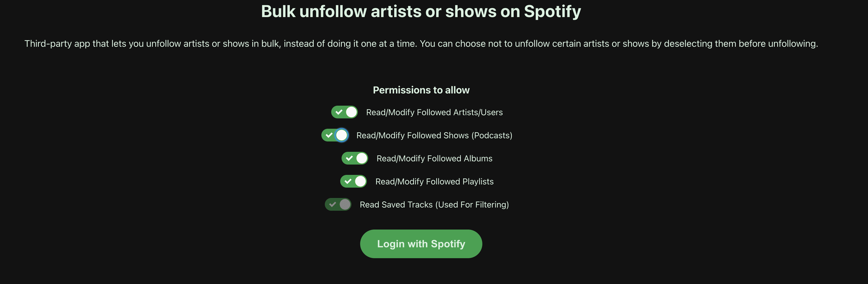This screenshot has height=284, width=868.
Task: Click the dimmed checkmark in Saved Tracks toggle
Action: (332, 205)
